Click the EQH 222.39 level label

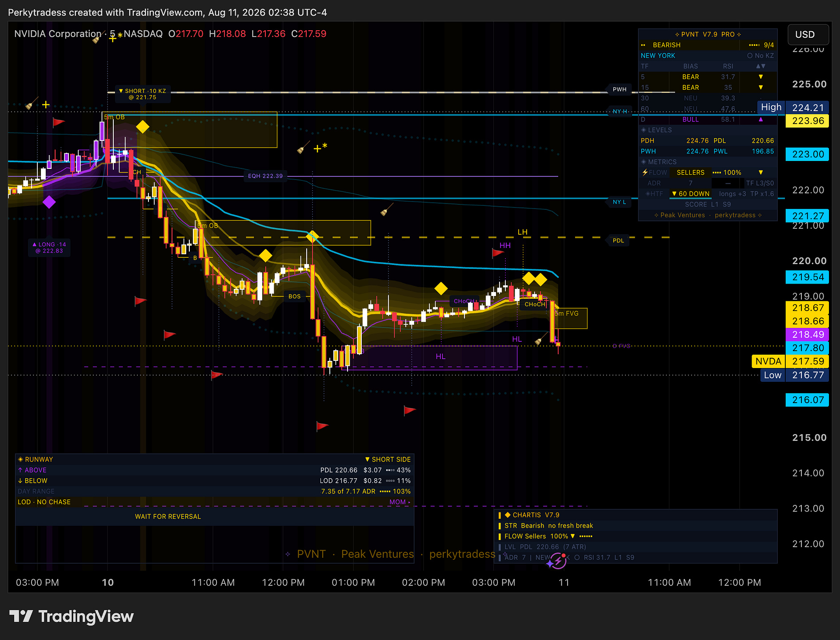click(265, 176)
